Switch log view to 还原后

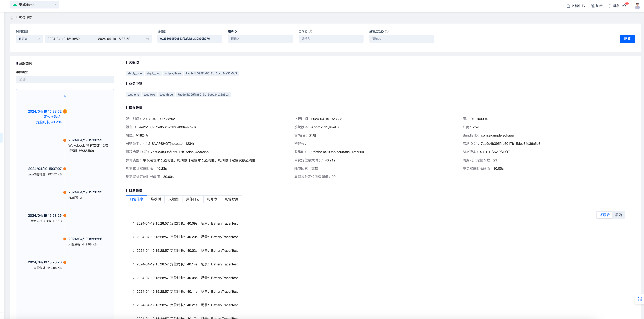click(604, 215)
